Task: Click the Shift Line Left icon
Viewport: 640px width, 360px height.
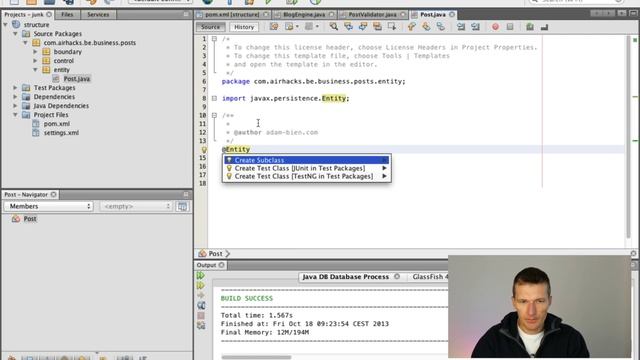Action: [x=461, y=27]
